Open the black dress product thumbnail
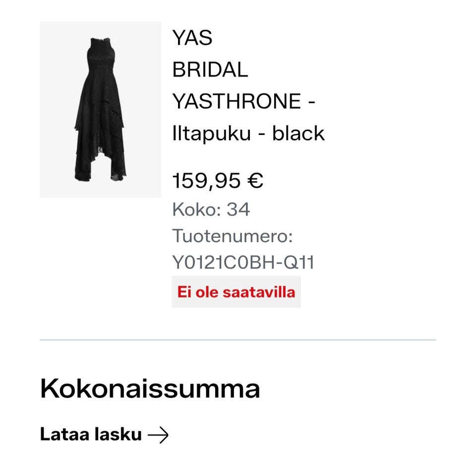The image size is (476, 469). [x=101, y=109]
